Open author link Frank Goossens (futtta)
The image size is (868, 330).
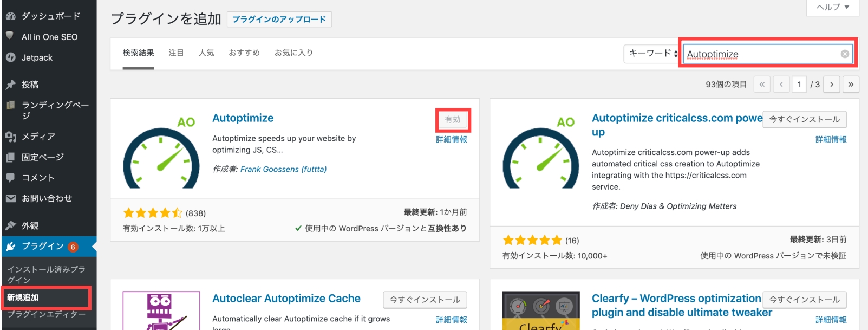click(x=283, y=169)
